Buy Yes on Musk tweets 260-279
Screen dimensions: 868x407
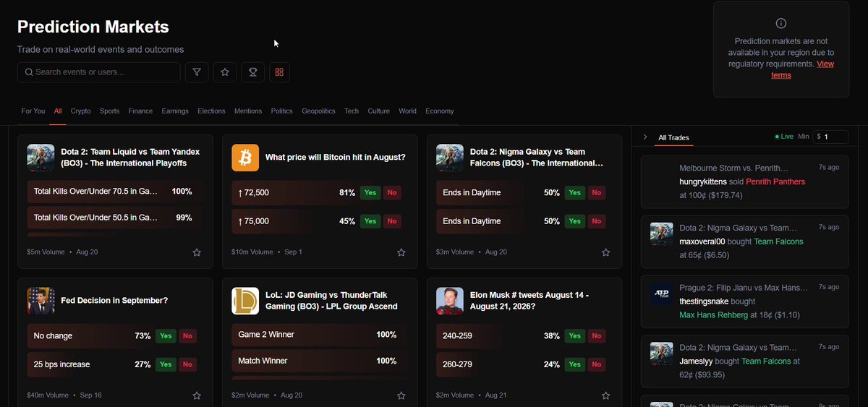[575, 364]
